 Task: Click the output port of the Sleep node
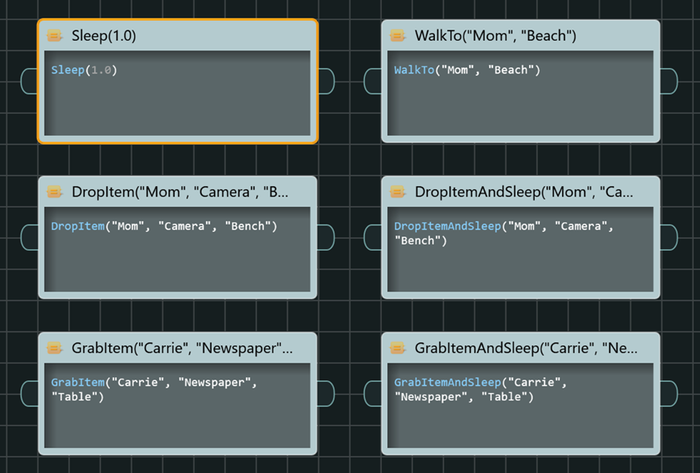[327, 81]
